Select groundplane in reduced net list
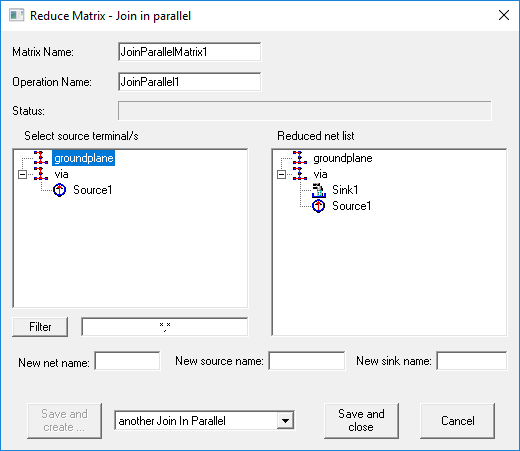 pos(343,158)
